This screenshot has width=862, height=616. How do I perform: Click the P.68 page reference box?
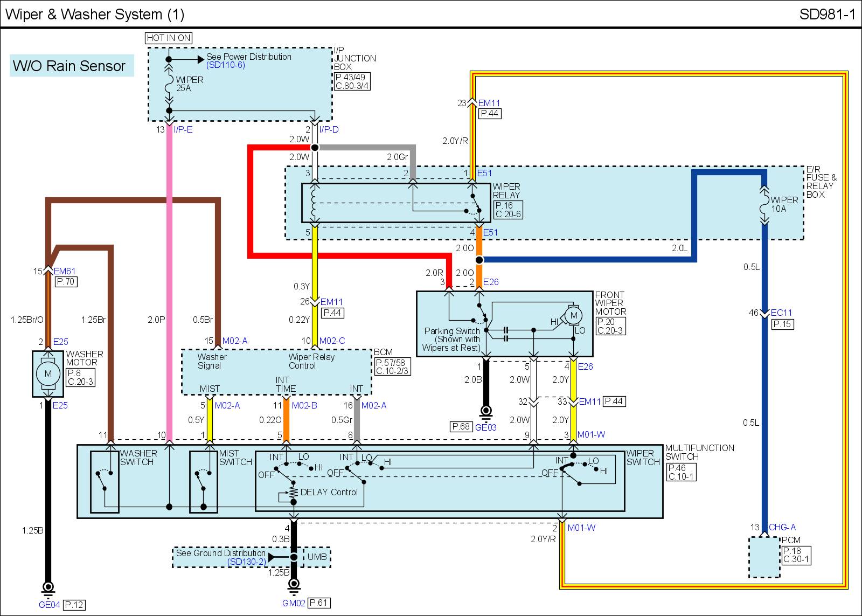[x=461, y=427]
